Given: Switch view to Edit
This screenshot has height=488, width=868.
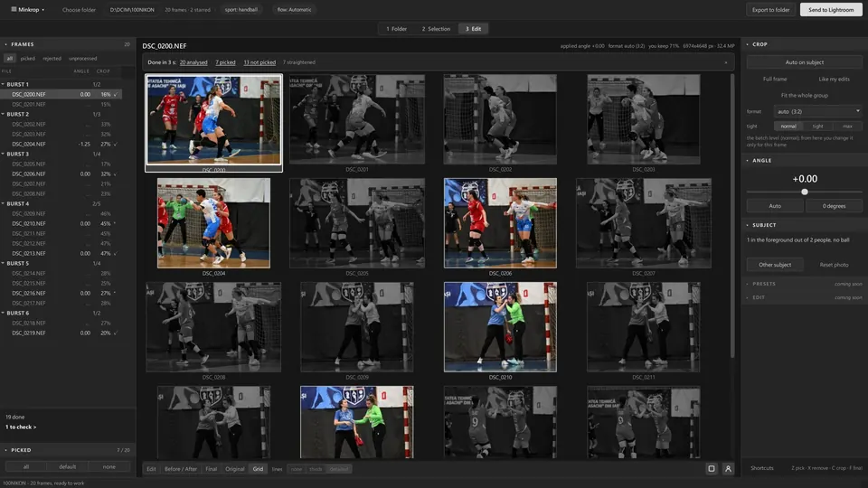Looking at the screenshot, I should coord(151,469).
